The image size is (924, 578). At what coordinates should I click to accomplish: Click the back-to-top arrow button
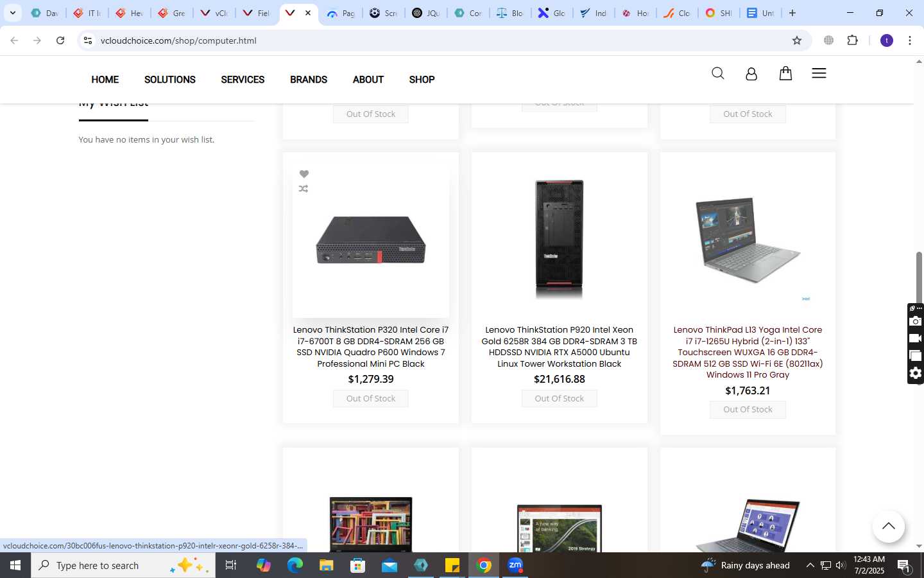(888, 526)
